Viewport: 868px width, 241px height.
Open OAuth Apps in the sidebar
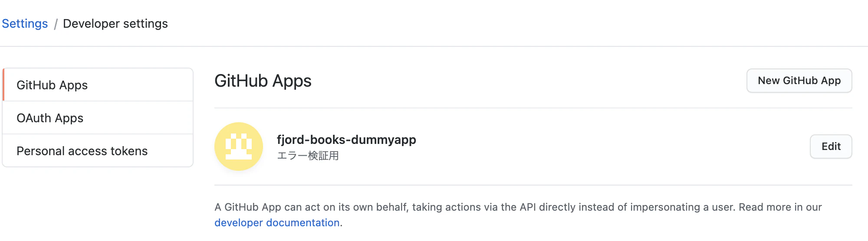click(x=98, y=118)
